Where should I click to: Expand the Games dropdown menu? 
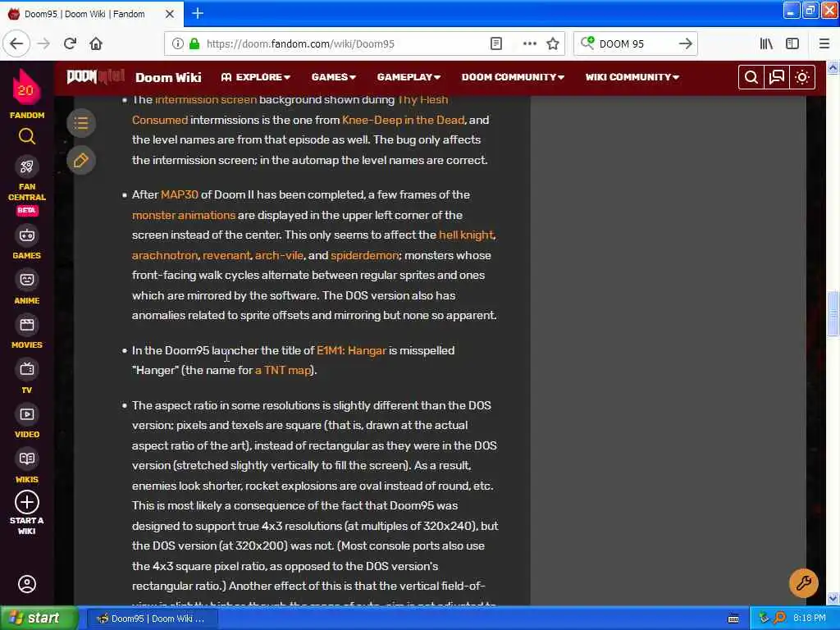click(333, 77)
